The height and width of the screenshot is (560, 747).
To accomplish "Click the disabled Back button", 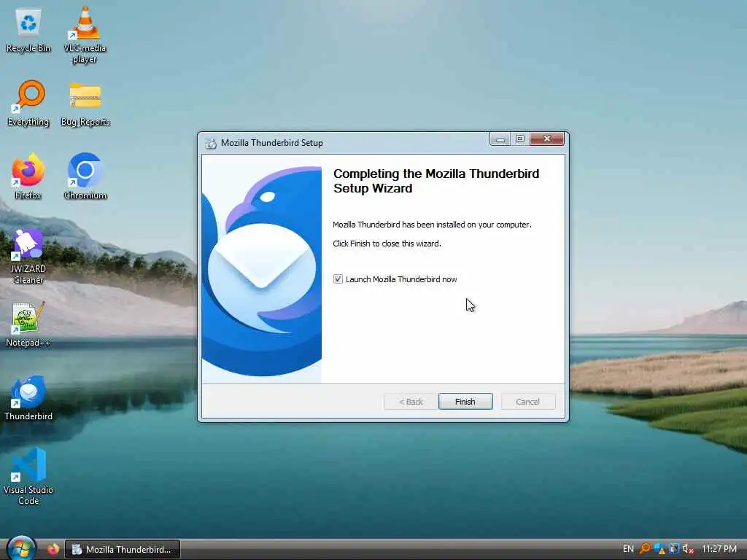I will 411,402.
